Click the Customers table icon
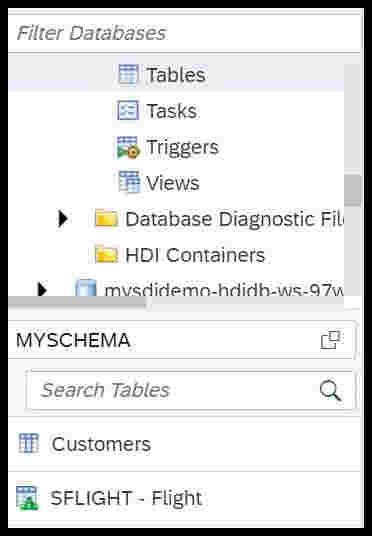 click(x=29, y=443)
